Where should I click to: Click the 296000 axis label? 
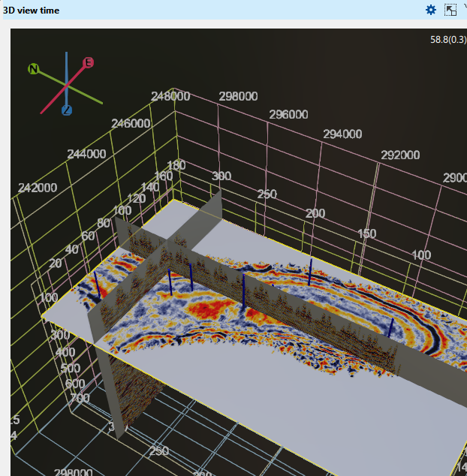[288, 115]
